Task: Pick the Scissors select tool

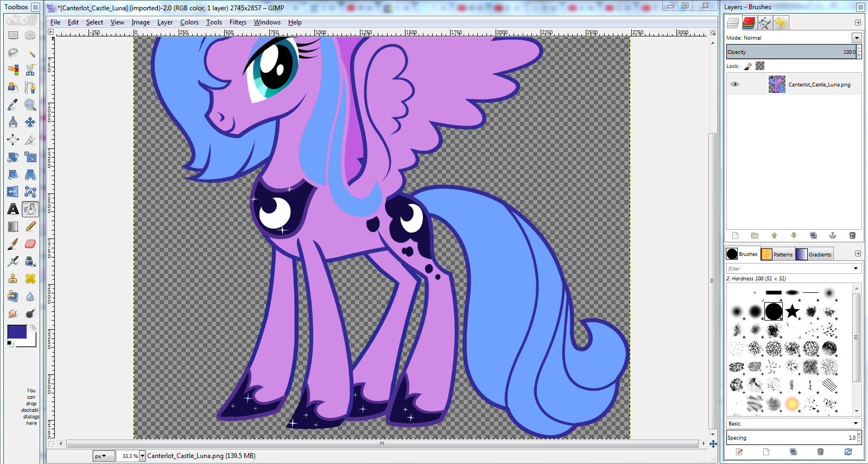Action: point(30,70)
